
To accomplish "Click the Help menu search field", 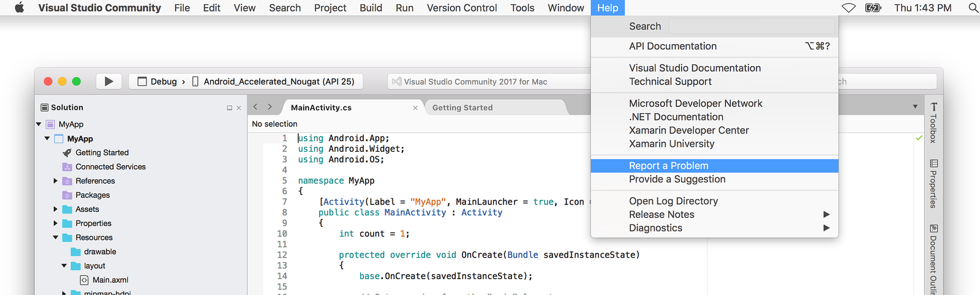I will click(x=752, y=26).
